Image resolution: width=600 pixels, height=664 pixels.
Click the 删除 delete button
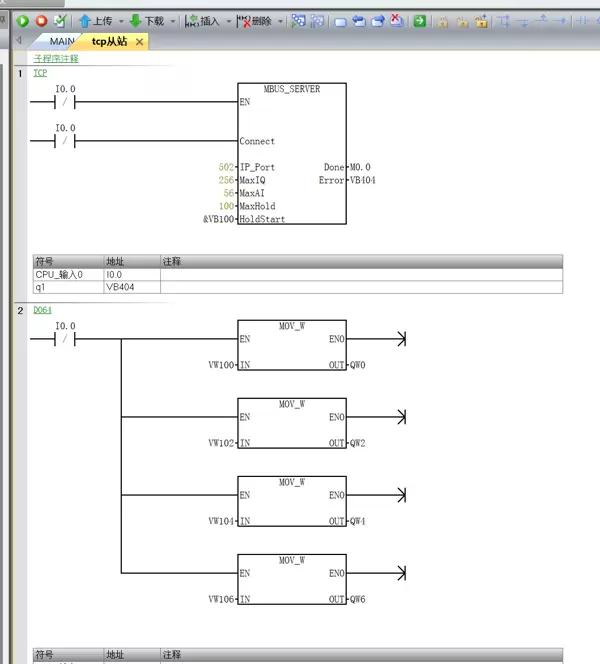(x=254, y=20)
